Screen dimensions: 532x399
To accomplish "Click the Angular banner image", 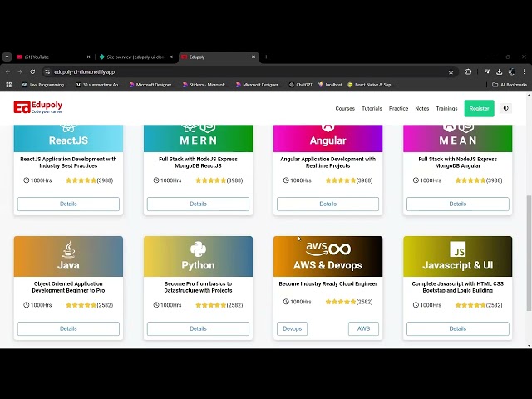I will [328, 138].
